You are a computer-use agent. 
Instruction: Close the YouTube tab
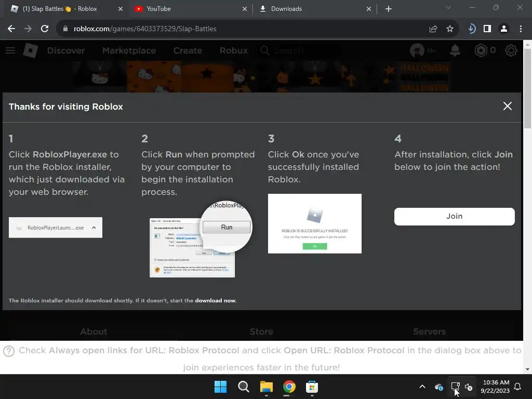[x=245, y=9]
